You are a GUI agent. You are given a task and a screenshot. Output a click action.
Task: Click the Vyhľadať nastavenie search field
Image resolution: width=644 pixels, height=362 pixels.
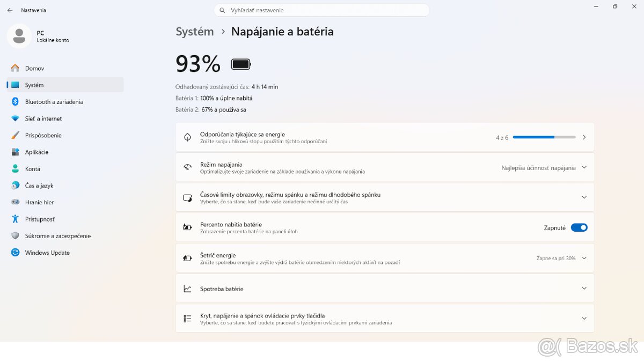coord(322,10)
